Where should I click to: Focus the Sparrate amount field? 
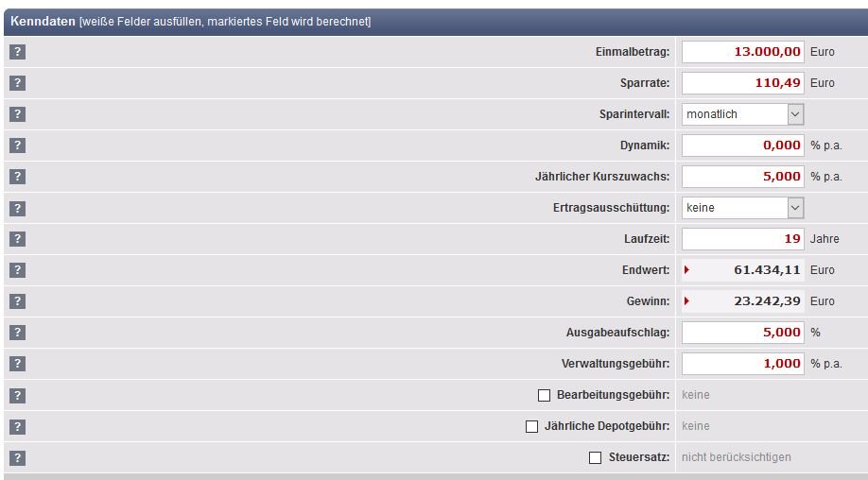[x=742, y=83]
